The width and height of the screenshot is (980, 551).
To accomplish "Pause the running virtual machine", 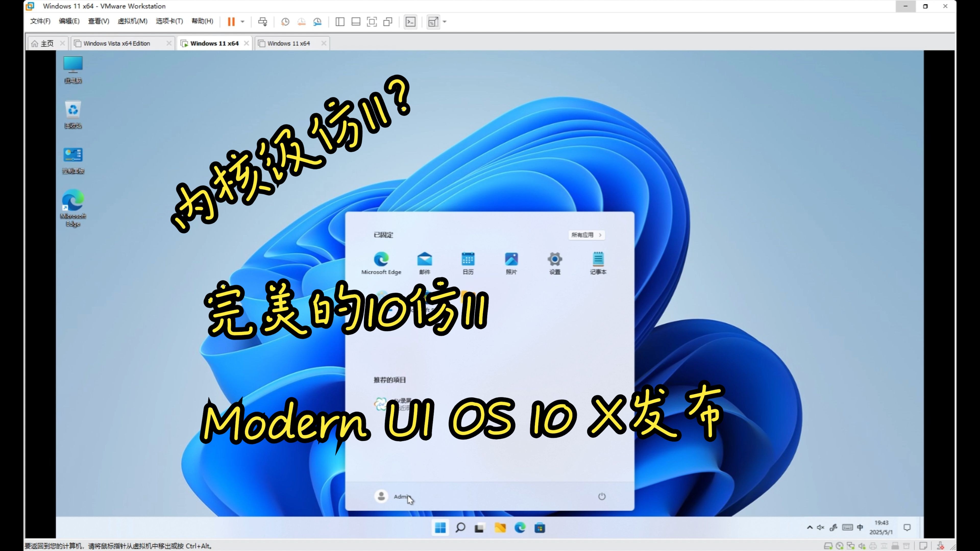I will point(231,22).
